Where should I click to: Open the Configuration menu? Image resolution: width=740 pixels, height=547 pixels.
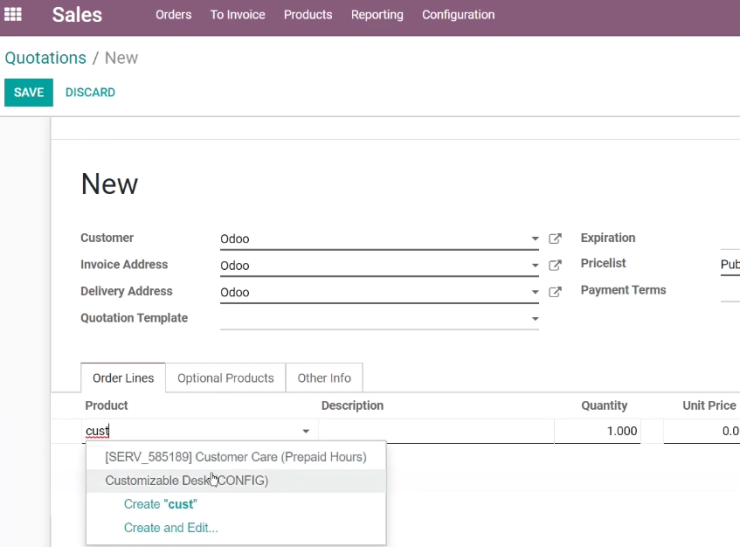(x=458, y=15)
